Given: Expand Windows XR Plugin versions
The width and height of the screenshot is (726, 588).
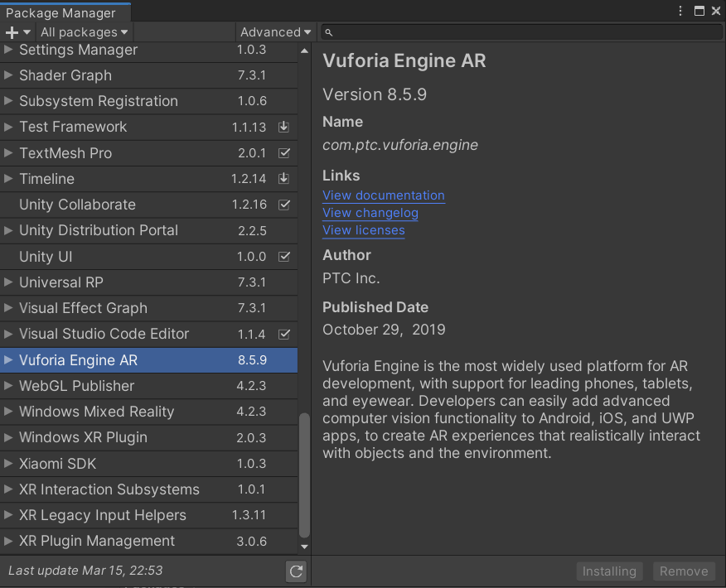Looking at the screenshot, I should tap(7, 437).
